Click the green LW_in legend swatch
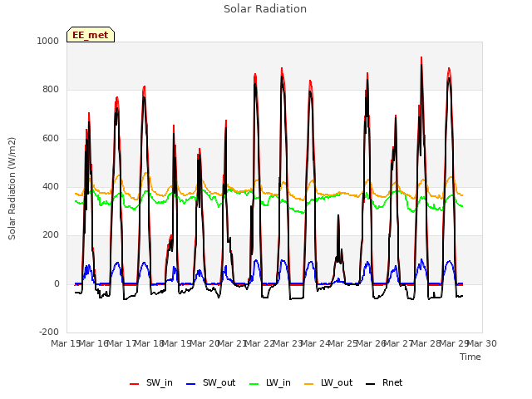Screen dimensions: 532x399 (x=254, y=384)
